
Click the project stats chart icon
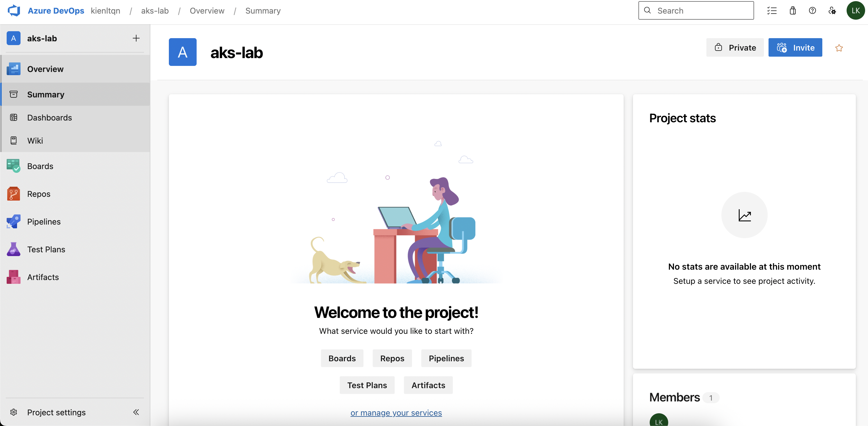tap(744, 215)
